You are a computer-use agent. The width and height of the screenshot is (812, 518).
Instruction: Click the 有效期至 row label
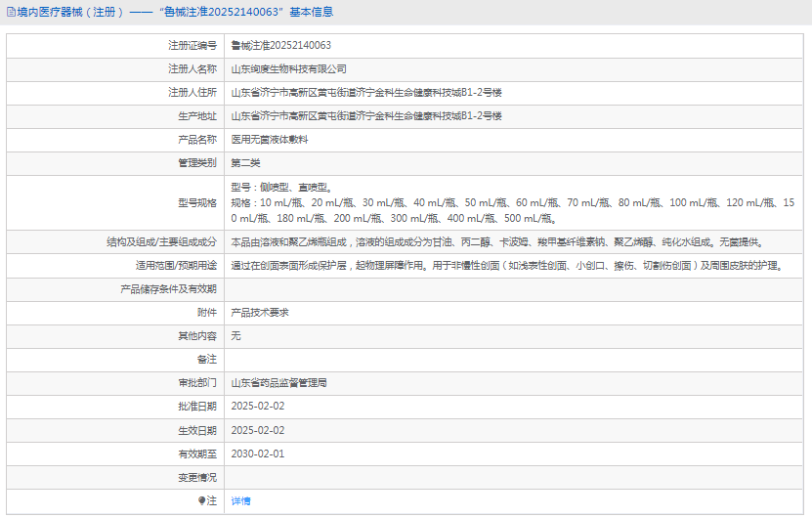coord(197,453)
